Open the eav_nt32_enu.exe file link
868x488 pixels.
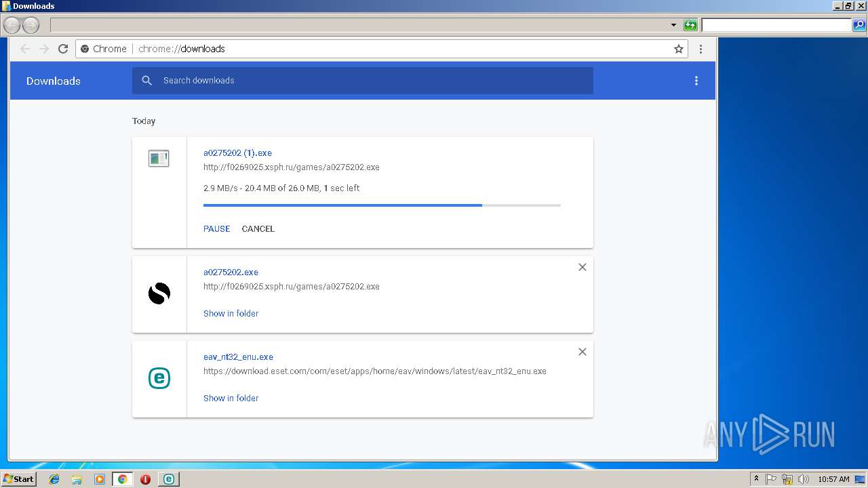click(x=238, y=357)
